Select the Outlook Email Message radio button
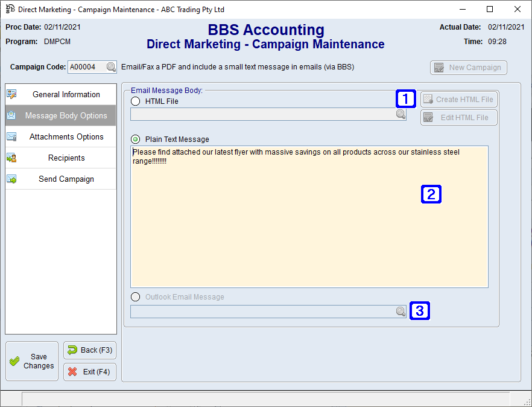The width and height of the screenshot is (532, 407). [x=136, y=296]
